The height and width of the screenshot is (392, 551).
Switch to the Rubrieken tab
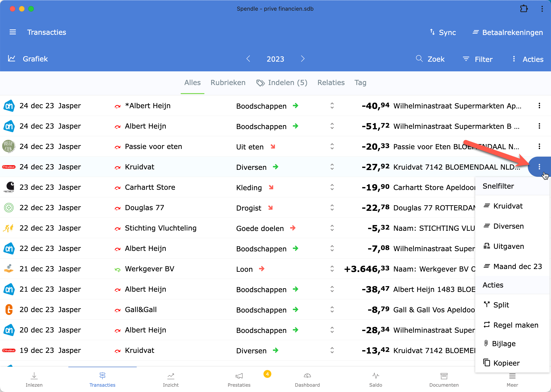click(x=228, y=82)
